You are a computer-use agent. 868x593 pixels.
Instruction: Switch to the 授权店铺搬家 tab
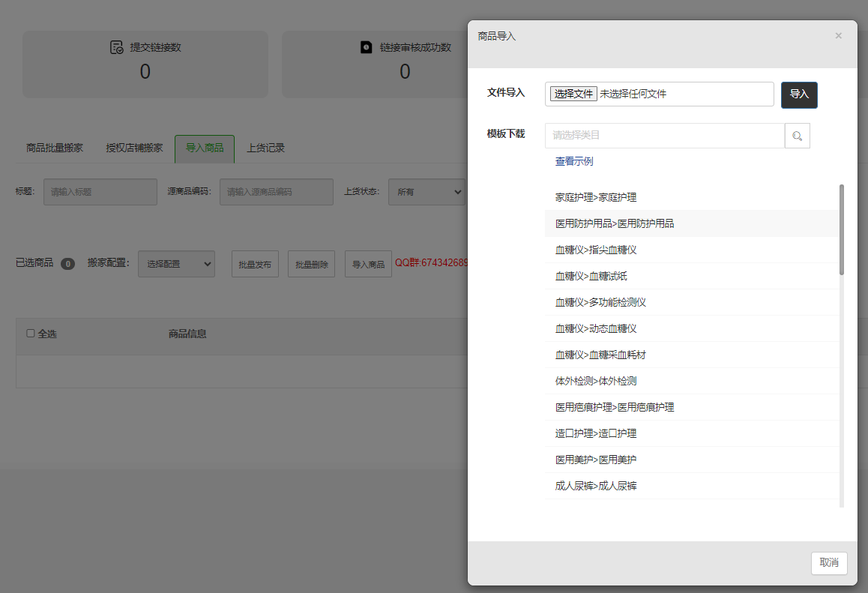pyautogui.click(x=134, y=148)
